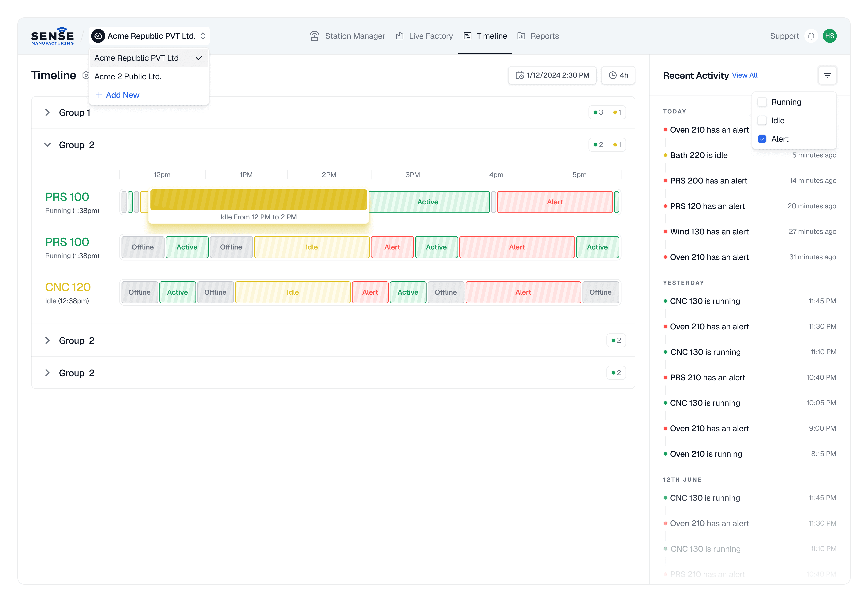868x602 pixels.
Task: Open the 1/12/2024 2:30 PM date picker
Action: [552, 75]
